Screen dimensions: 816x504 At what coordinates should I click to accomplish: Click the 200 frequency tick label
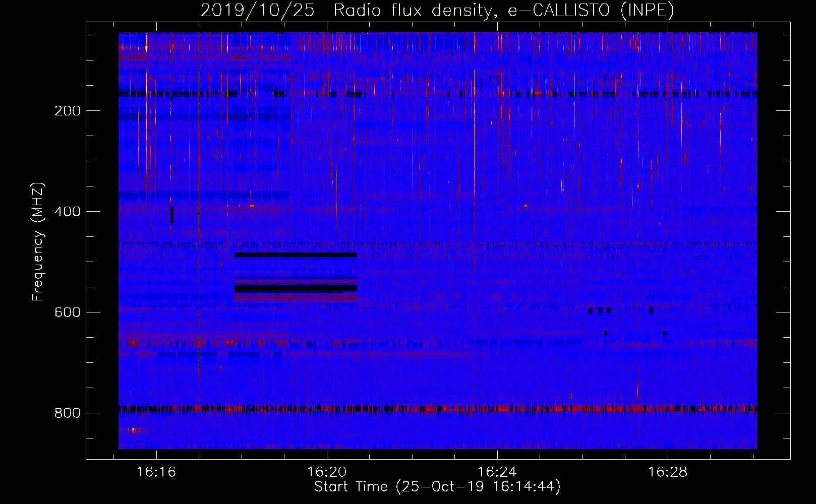click(x=68, y=111)
